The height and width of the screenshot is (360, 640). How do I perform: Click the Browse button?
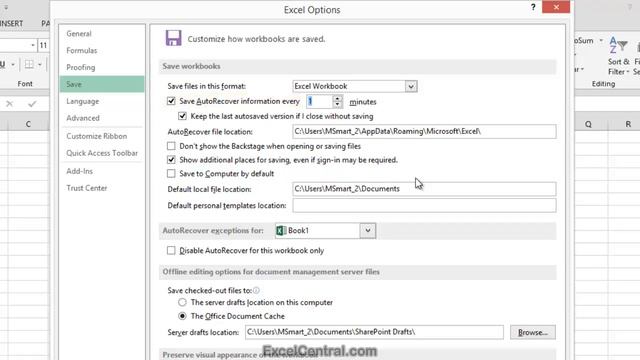tap(533, 332)
